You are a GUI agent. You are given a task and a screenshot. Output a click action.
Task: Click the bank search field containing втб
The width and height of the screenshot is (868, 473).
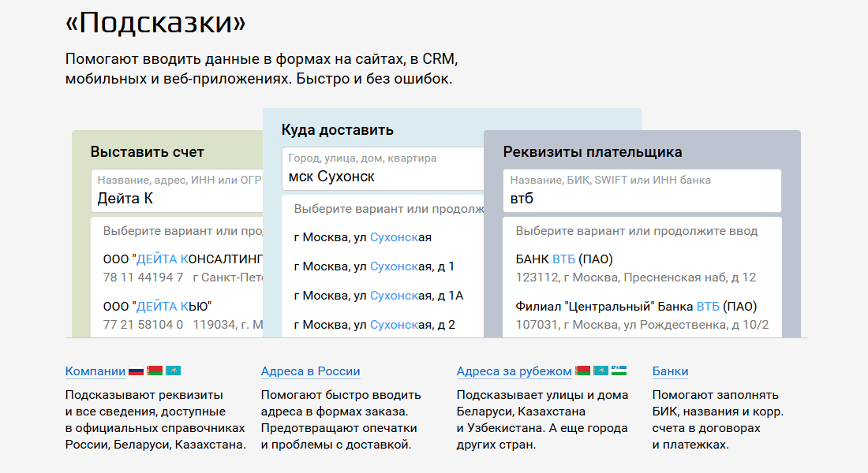[x=642, y=191]
